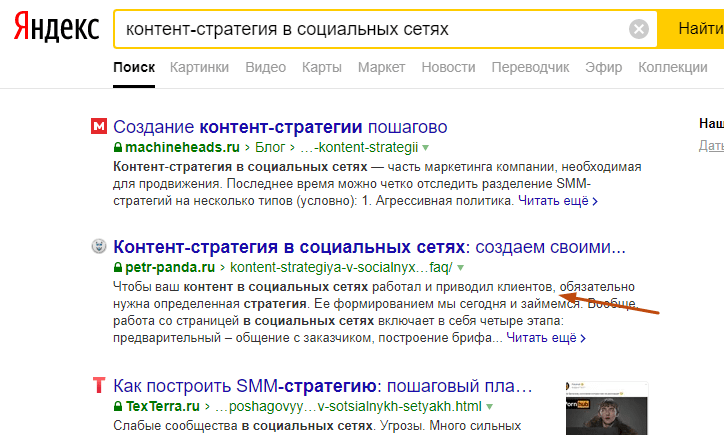This screenshot has width=724, height=435.
Task: Expand dropdown arrow after TexTerra URL
Action: coord(489,407)
